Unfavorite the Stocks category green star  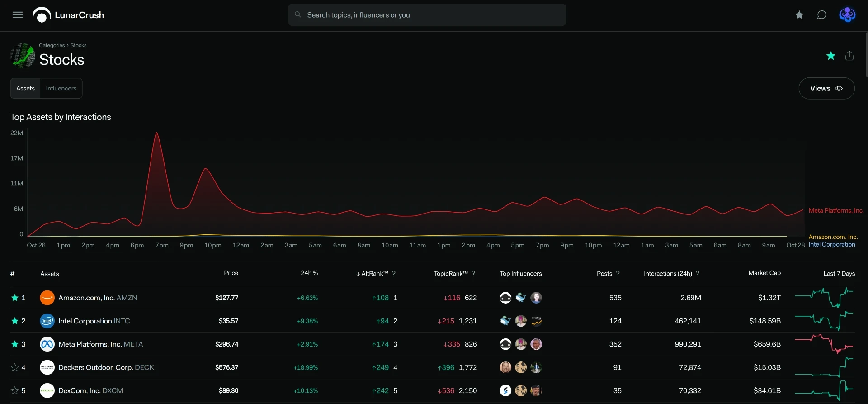[x=831, y=56]
